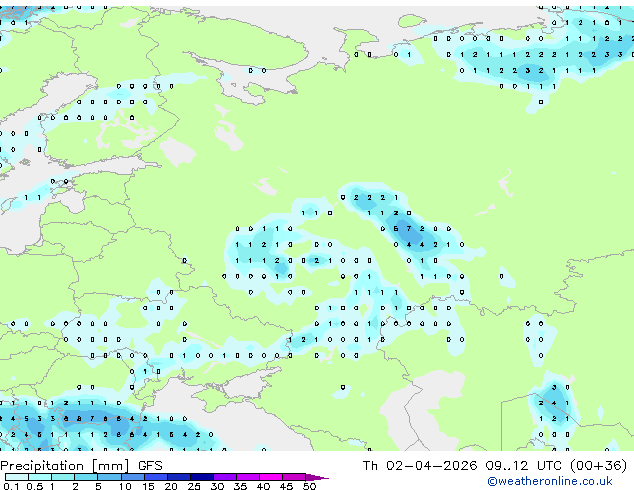Screen dimensions: 634x490
Task: Select the 1–2 mm legend color segment
Action: click(x=63, y=477)
